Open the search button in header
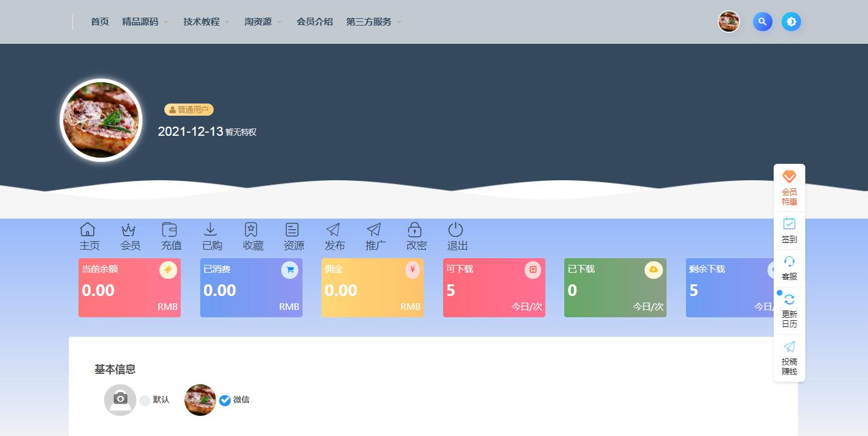This screenshot has height=436, width=868. (x=763, y=22)
